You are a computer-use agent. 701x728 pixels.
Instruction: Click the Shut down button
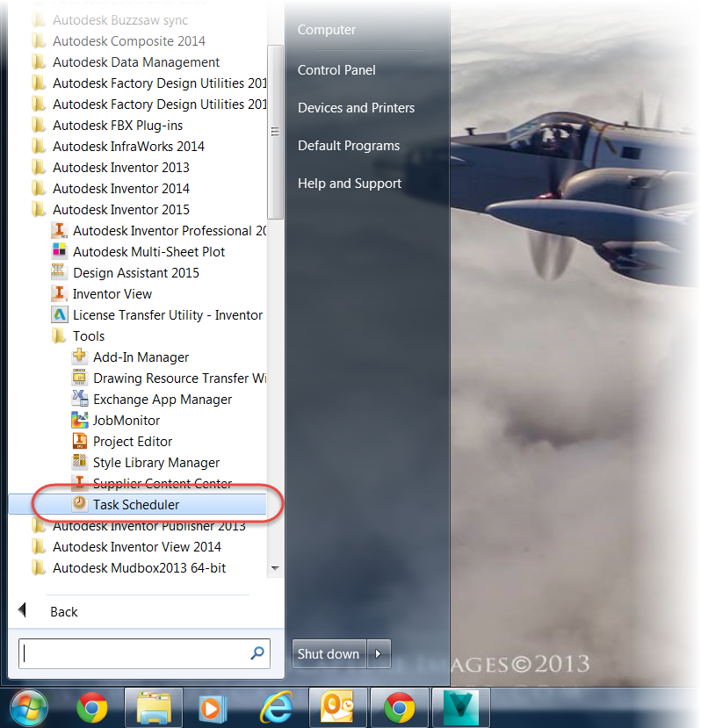pos(329,653)
